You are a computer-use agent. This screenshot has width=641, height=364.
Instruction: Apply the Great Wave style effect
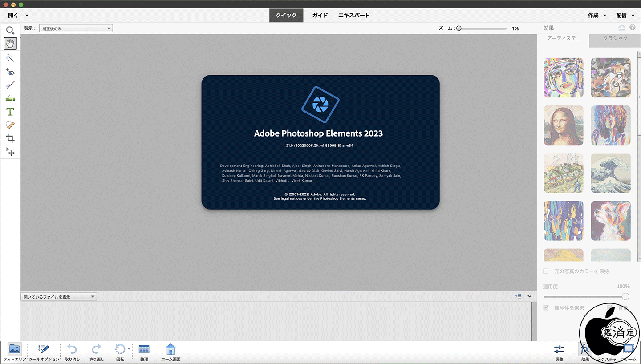click(x=611, y=173)
